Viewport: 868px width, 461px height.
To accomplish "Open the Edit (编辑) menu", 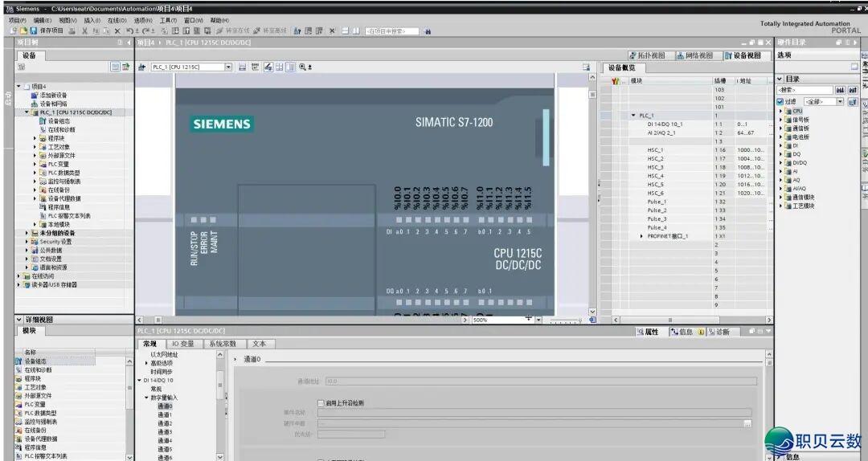I will click(x=42, y=20).
